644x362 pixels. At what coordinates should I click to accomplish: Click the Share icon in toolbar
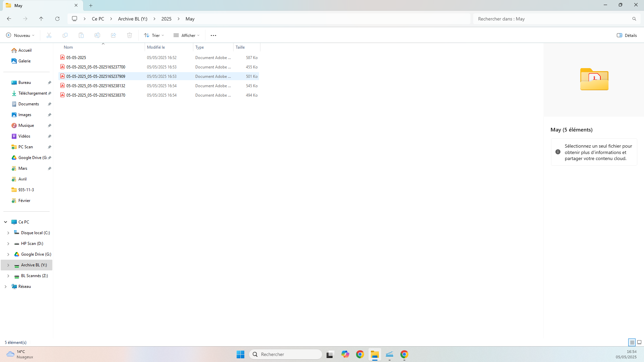pyautogui.click(x=113, y=35)
